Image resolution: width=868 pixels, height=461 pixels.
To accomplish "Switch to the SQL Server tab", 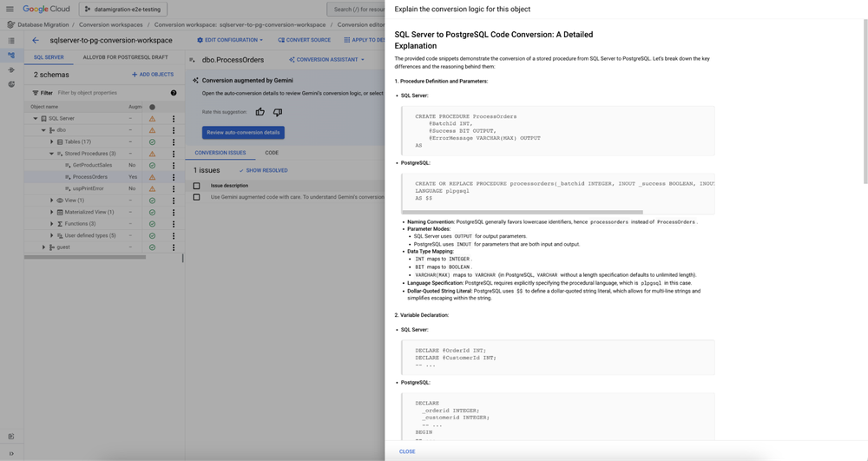I will [x=49, y=57].
